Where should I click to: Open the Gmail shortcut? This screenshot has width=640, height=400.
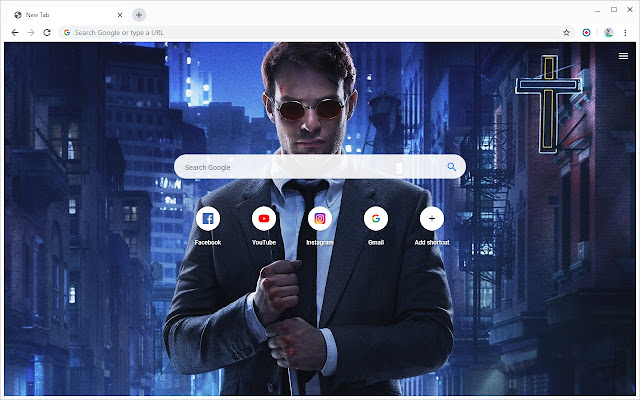376,219
